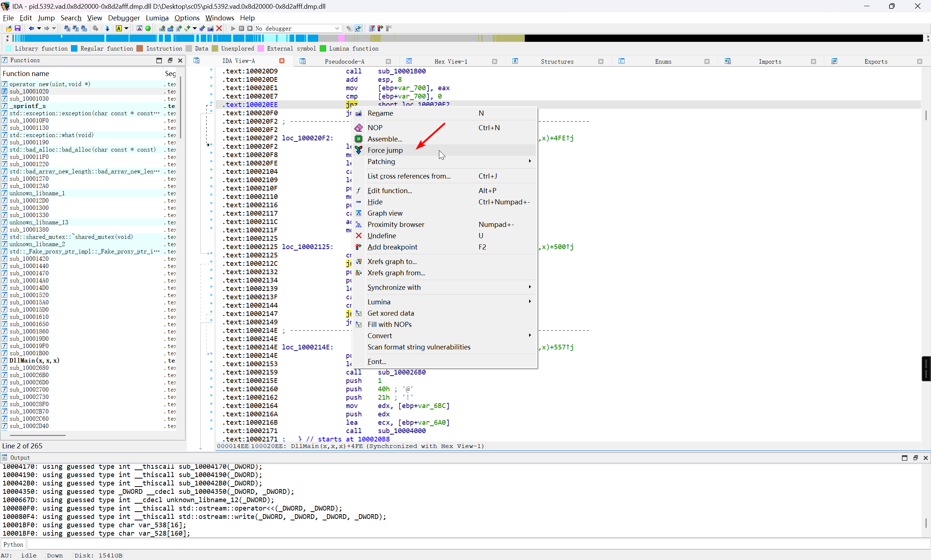Click the Terminate process stop icon
The image size is (931, 560).
tap(250, 28)
